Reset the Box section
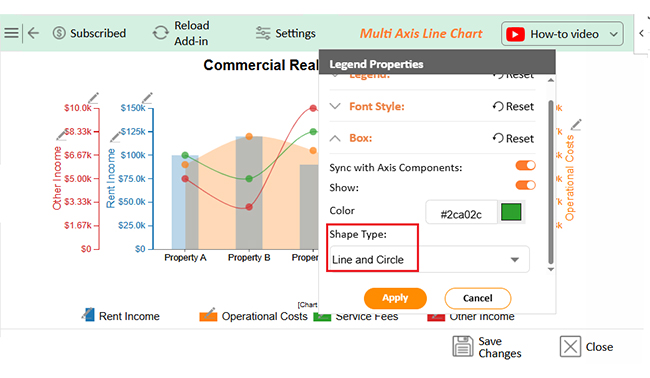This screenshot has width=650, height=378. pos(513,138)
